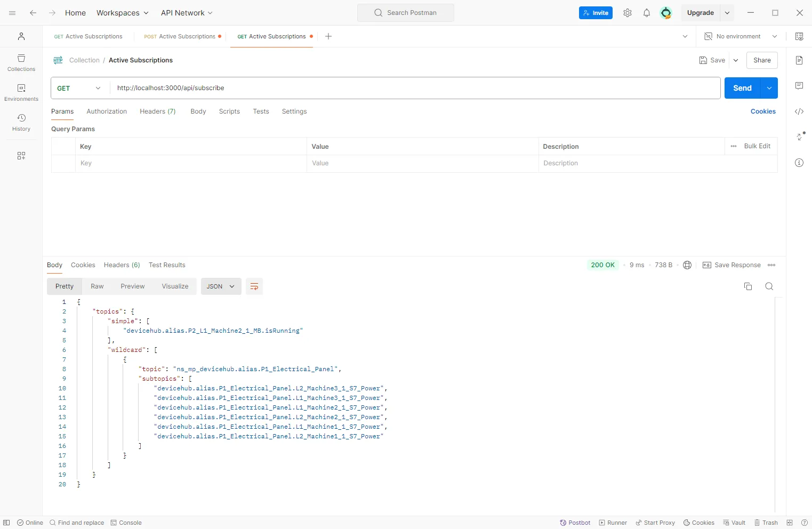Open the JSON format dropdown
Image resolution: width=812 pixels, height=529 pixels.
coord(221,286)
